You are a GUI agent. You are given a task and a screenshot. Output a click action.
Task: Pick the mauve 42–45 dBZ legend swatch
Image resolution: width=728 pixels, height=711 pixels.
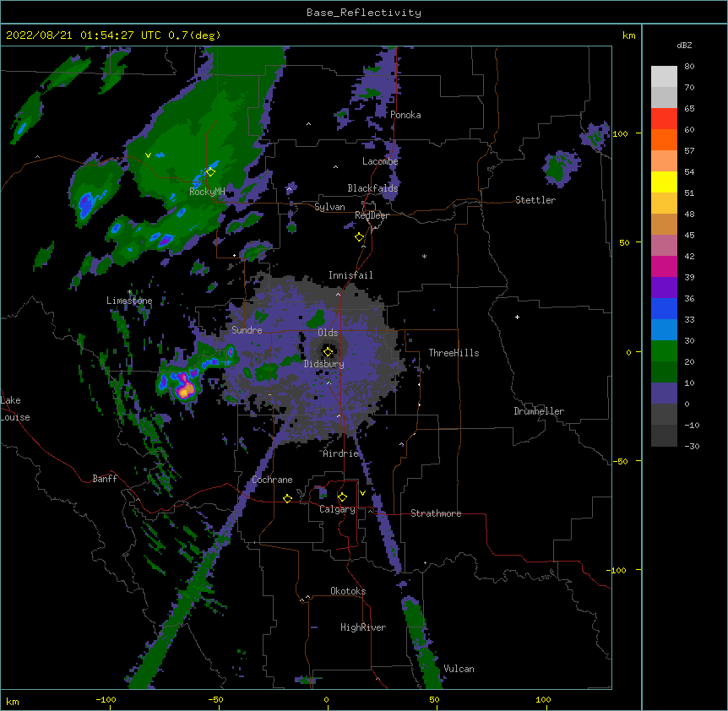[x=664, y=246]
